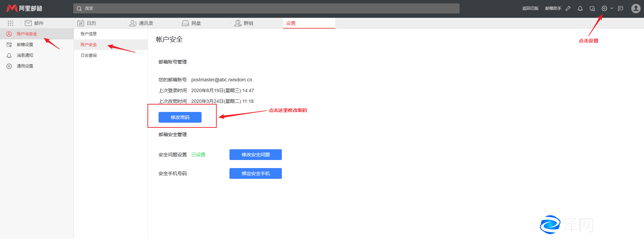Click the 修改安全问题 button

256,155
